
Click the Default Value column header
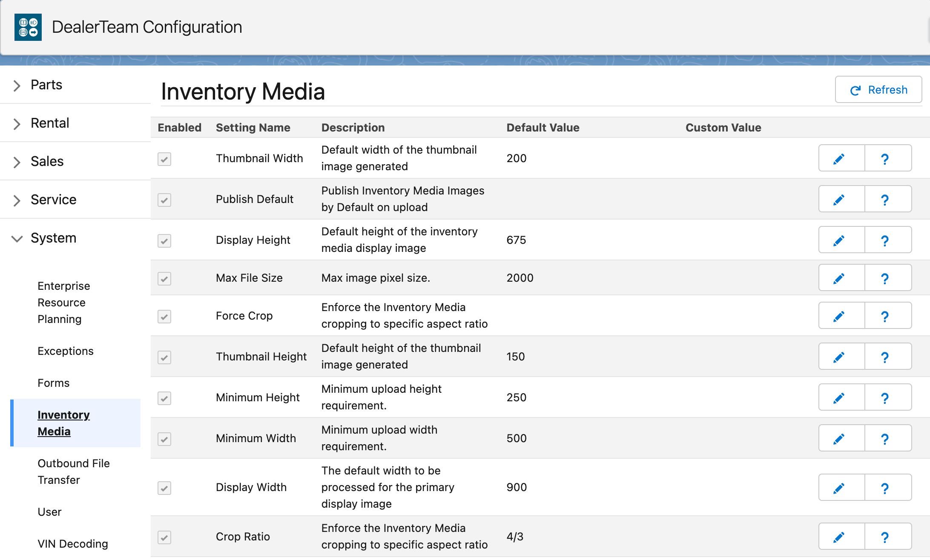[x=543, y=128]
